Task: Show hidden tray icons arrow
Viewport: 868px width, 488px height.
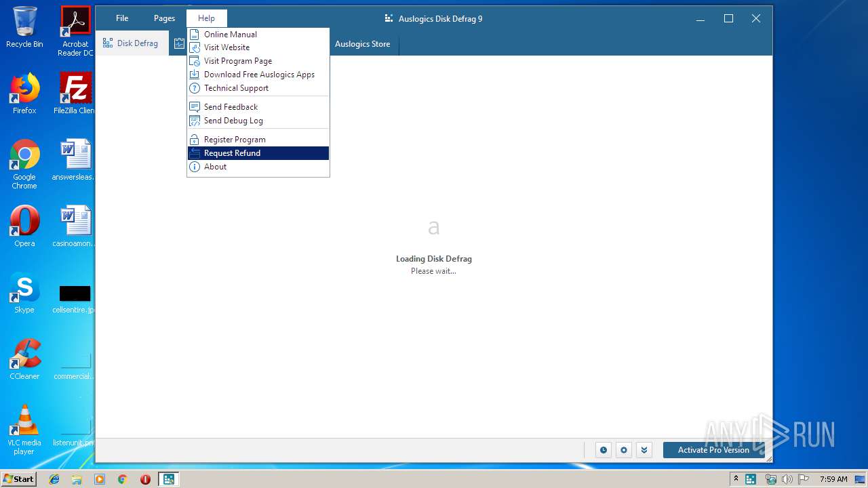Action: 735,479
